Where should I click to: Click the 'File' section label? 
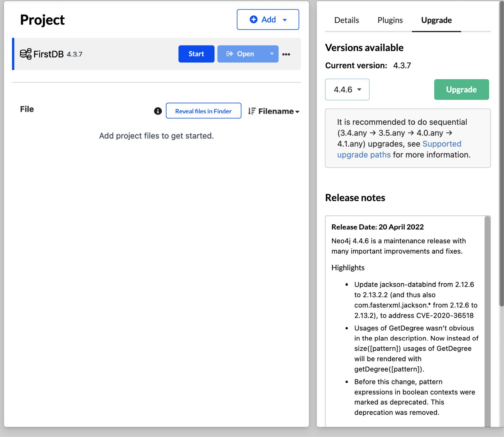[x=27, y=109]
